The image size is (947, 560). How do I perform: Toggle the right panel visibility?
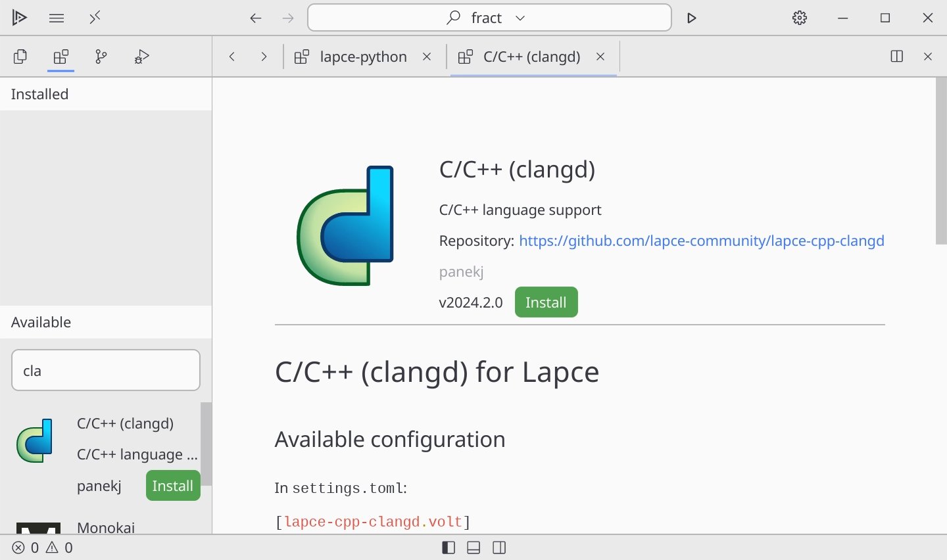499,548
